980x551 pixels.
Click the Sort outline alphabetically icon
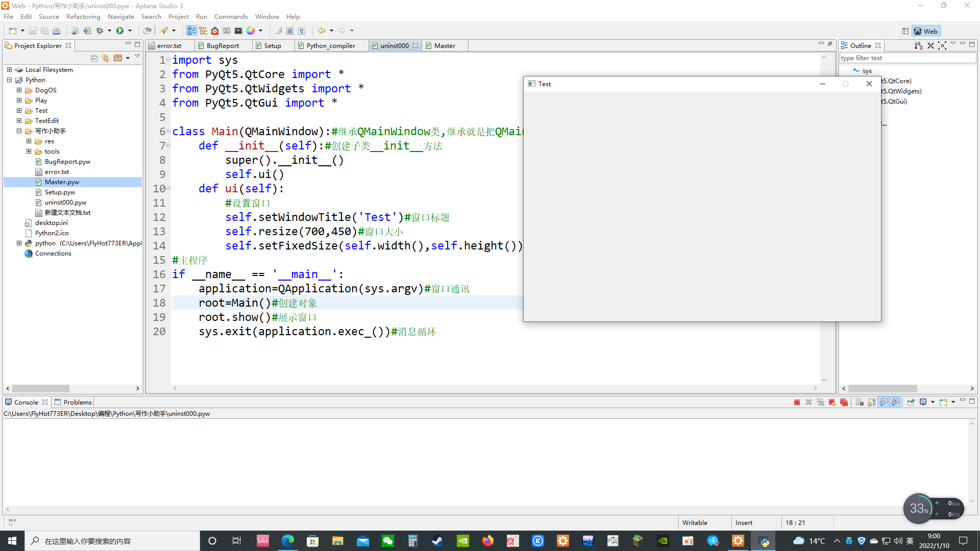pos(918,45)
